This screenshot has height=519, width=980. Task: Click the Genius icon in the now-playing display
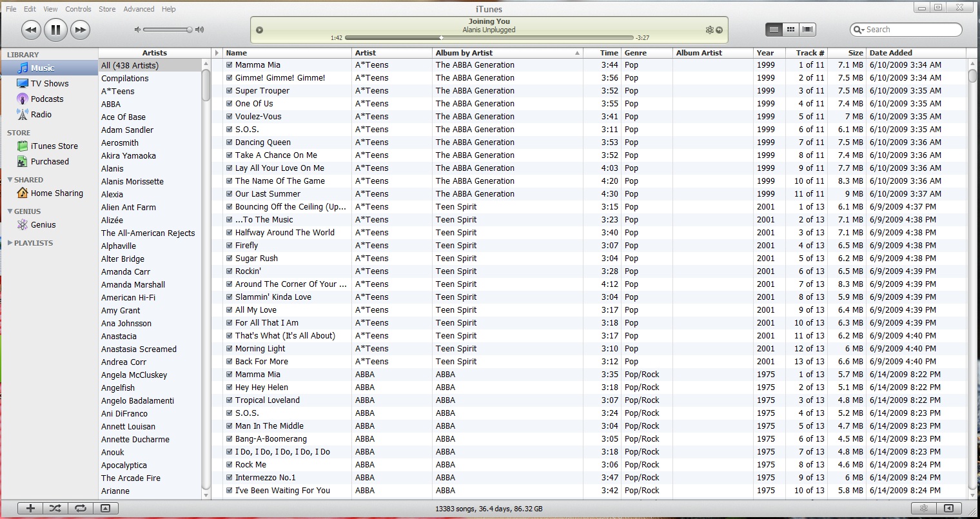point(710,30)
